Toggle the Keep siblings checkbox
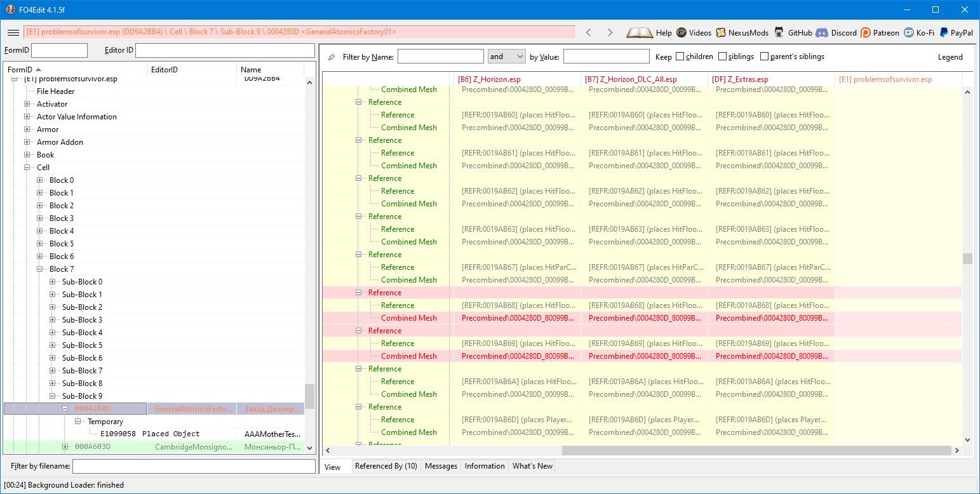This screenshot has width=980, height=494. click(x=722, y=57)
